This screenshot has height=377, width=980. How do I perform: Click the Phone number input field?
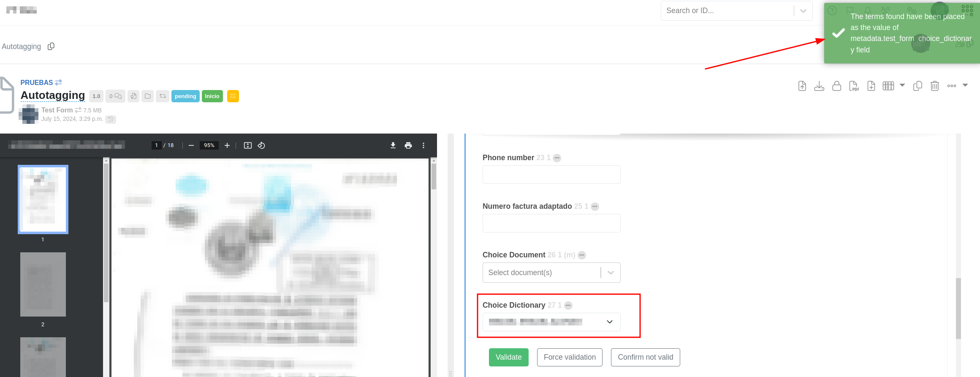(551, 175)
